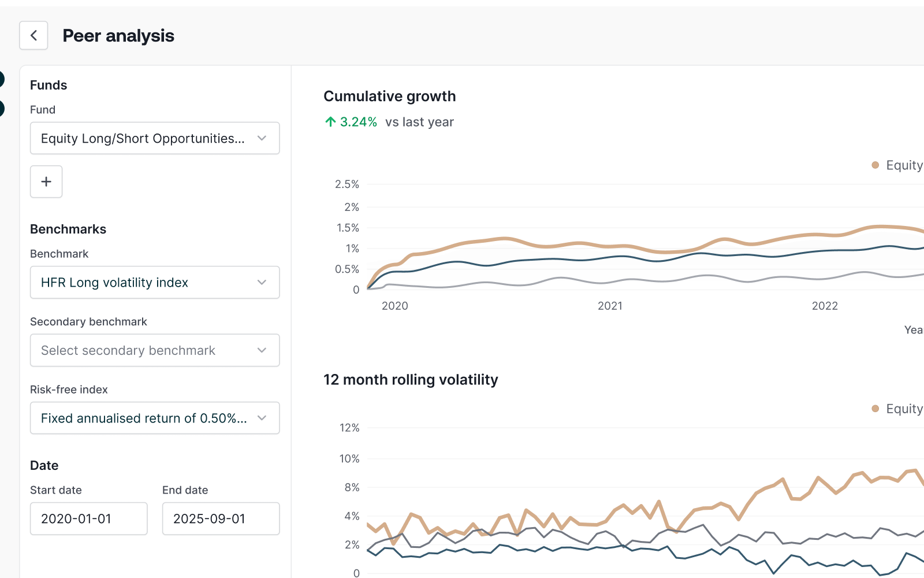Screen dimensions: 924x578
Task: Click the 3.24% growth percentage value
Action: [358, 122]
